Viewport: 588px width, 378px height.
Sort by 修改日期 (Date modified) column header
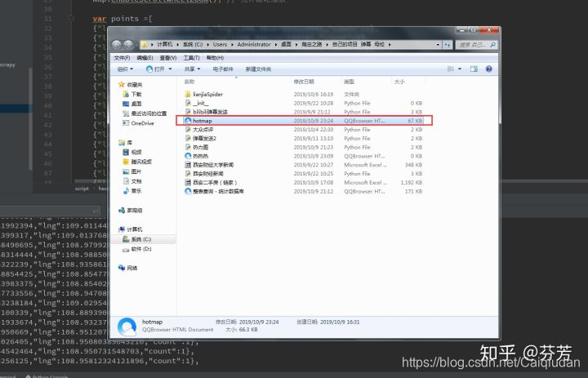(x=304, y=82)
